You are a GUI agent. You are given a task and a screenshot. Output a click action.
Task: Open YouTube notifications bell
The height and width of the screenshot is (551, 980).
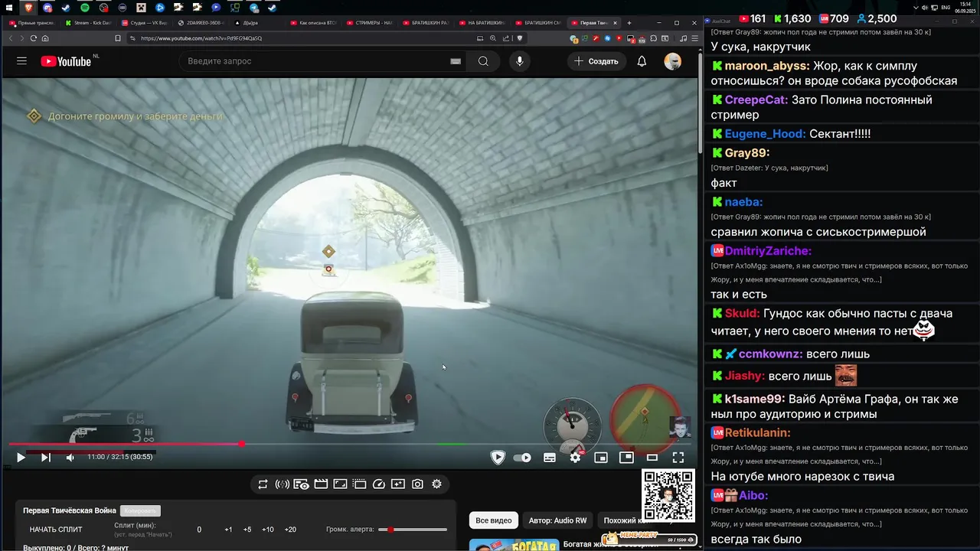[x=642, y=61]
